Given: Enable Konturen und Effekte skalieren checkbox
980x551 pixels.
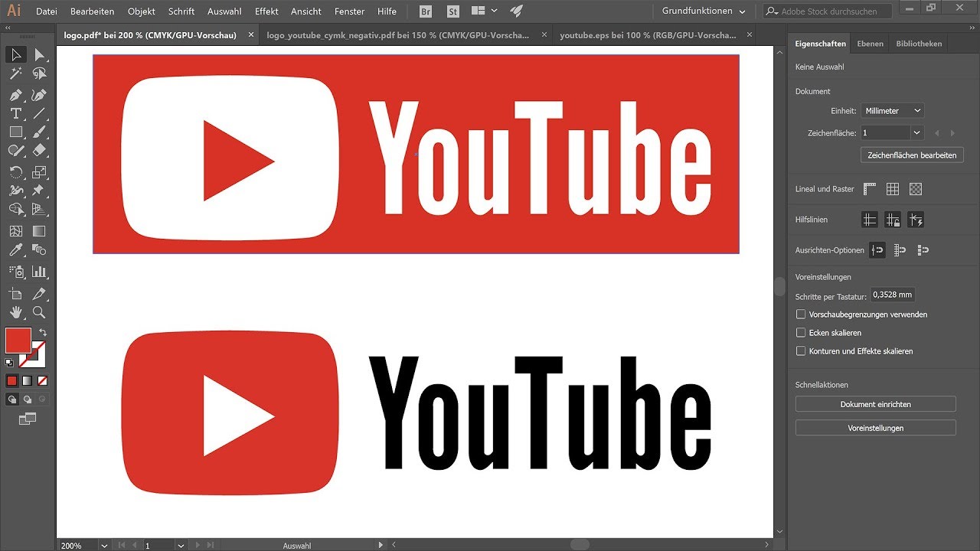Looking at the screenshot, I should coord(801,351).
